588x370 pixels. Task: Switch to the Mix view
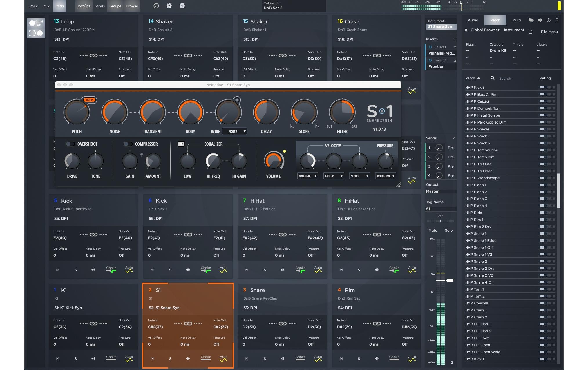click(46, 6)
